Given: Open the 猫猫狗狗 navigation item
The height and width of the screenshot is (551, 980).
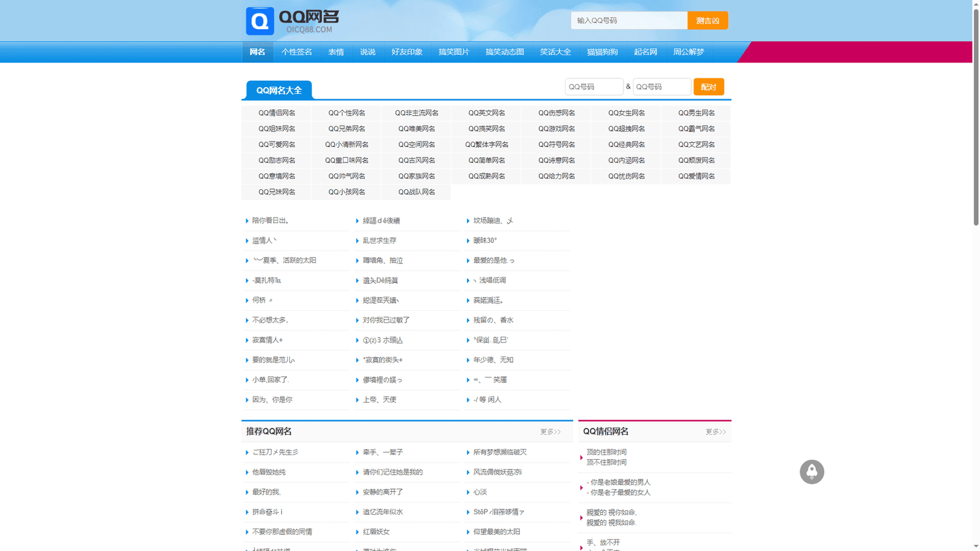Looking at the screenshot, I should [602, 52].
